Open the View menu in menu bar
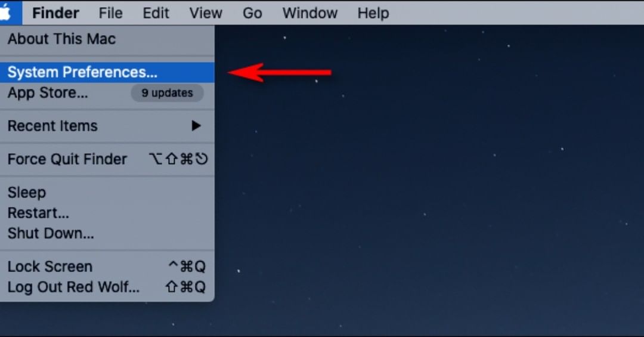Viewport: 644px width, 337px height. (x=205, y=13)
